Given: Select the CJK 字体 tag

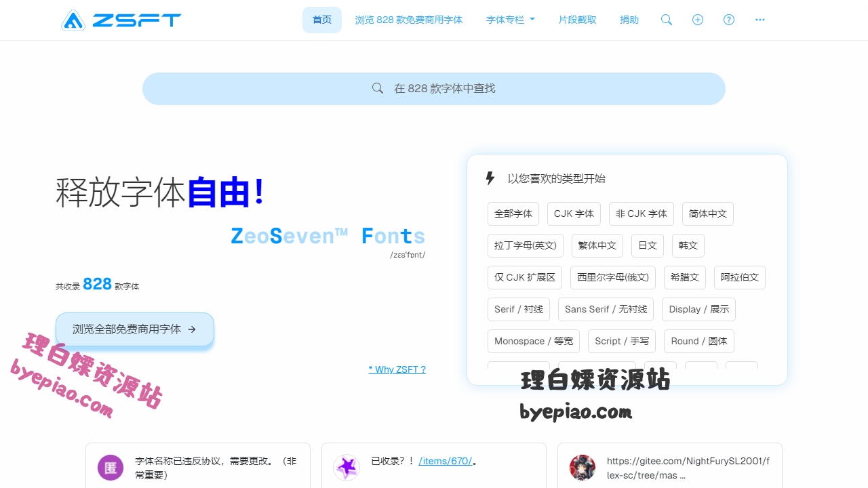Looking at the screenshot, I should point(574,213).
